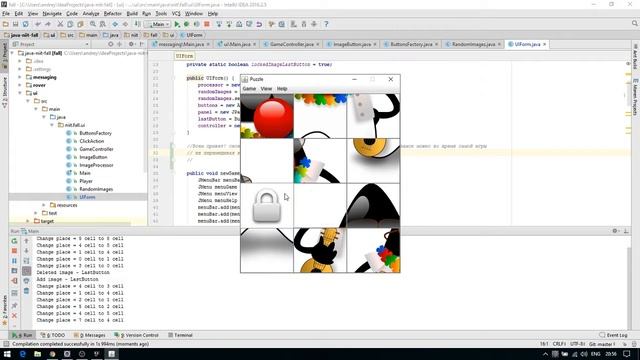Image resolution: width=640 pixels, height=360 pixels.
Task: Run Main with the green play icon
Action: (177, 24)
